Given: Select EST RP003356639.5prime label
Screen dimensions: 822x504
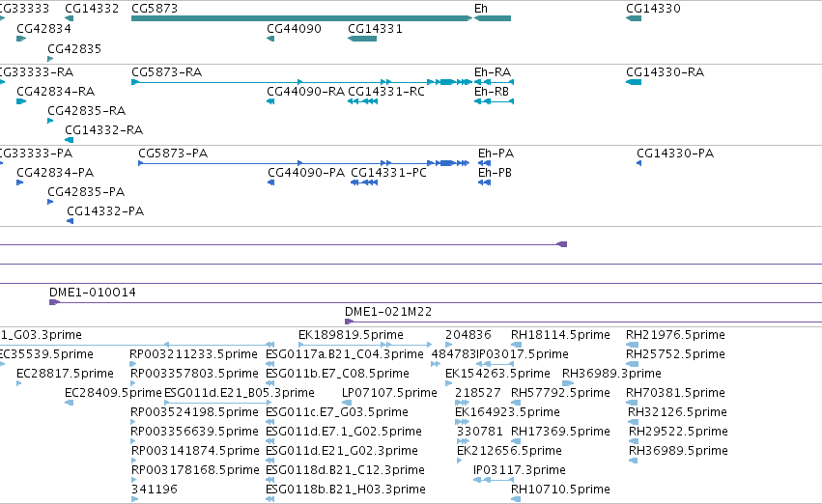Looking at the screenshot, I should pos(194,432).
